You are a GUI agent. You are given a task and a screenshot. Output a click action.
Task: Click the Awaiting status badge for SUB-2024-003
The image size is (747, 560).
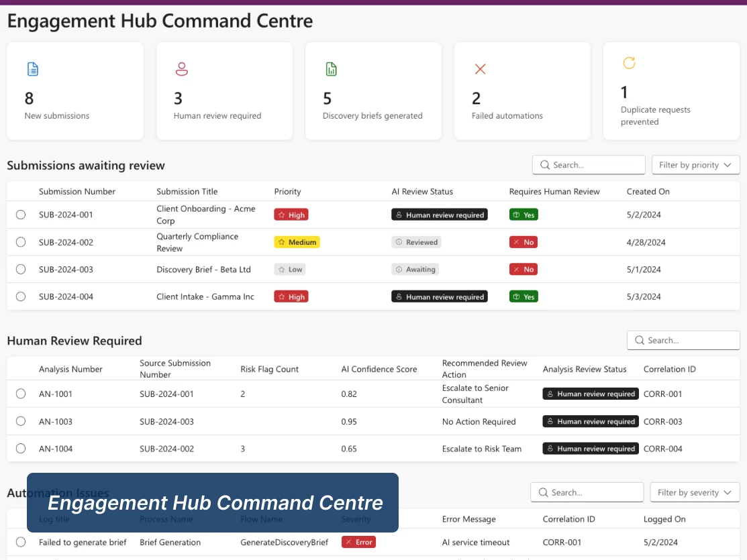[x=415, y=269]
